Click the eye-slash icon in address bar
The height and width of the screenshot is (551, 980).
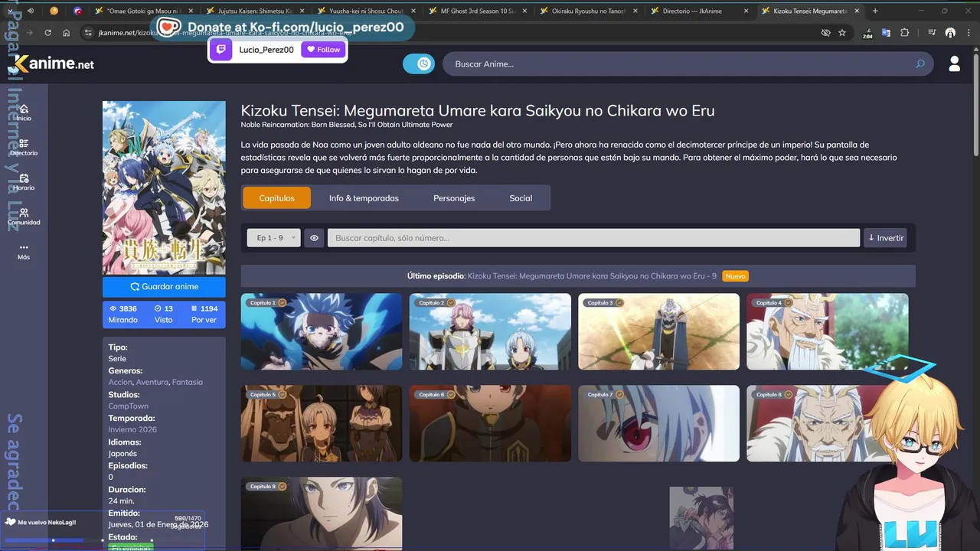tap(825, 33)
